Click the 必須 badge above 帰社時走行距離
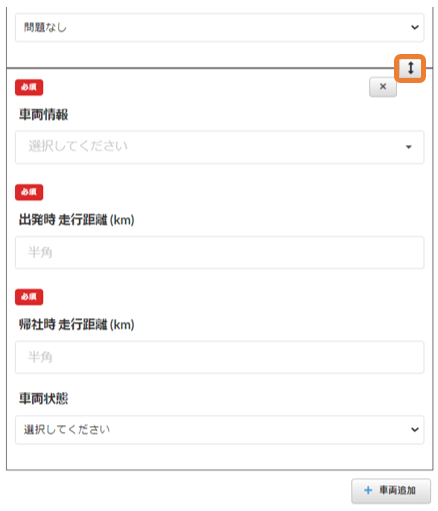The width and height of the screenshot is (438, 511). (29, 297)
